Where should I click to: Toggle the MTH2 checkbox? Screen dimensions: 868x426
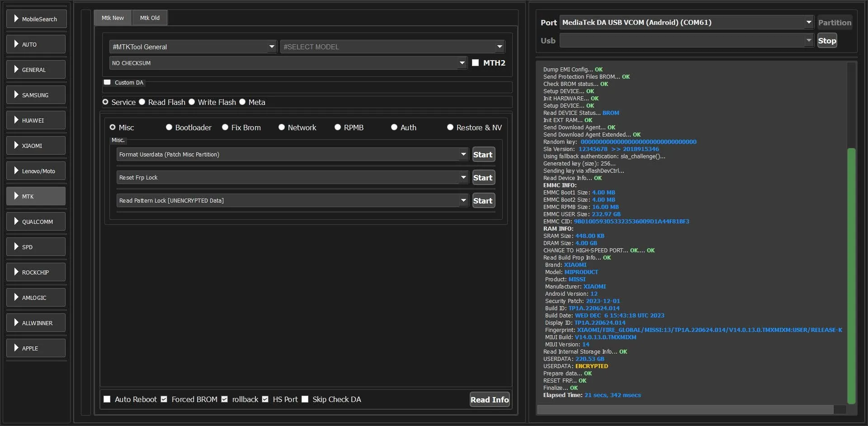pos(475,63)
